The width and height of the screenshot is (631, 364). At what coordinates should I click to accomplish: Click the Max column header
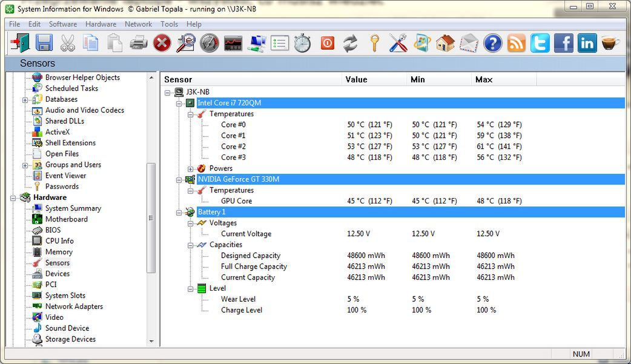coord(504,79)
